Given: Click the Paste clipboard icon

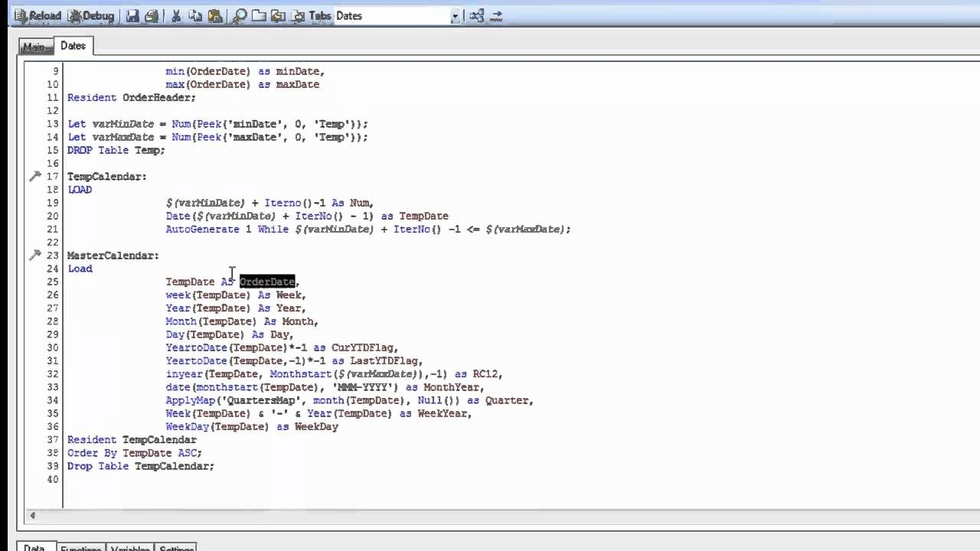Looking at the screenshot, I should (x=215, y=15).
